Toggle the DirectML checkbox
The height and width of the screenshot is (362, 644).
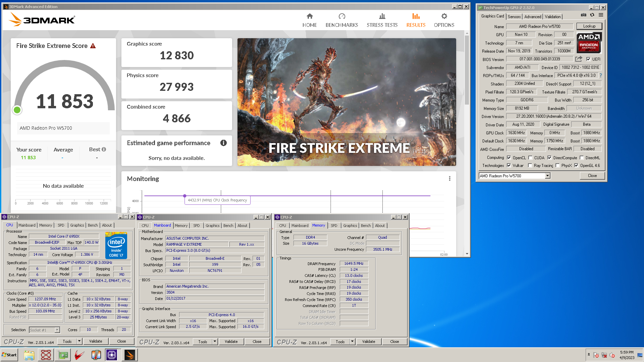[x=582, y=158]
